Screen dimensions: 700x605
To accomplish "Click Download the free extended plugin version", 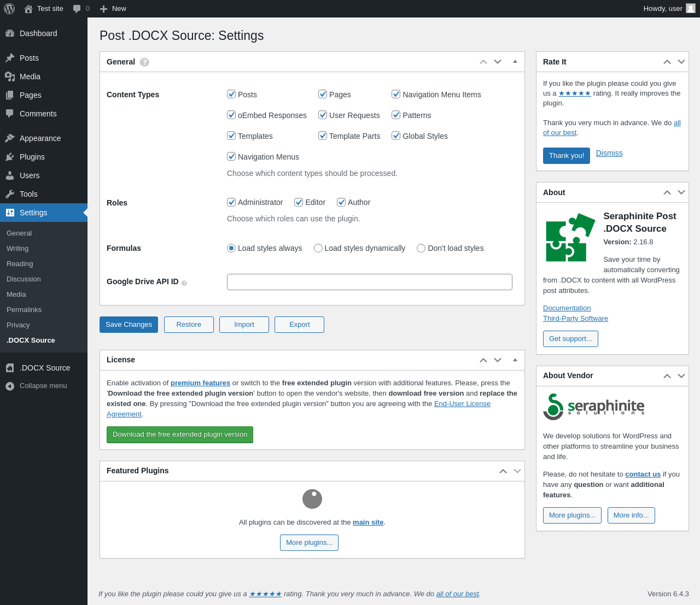I will point(180,434).
